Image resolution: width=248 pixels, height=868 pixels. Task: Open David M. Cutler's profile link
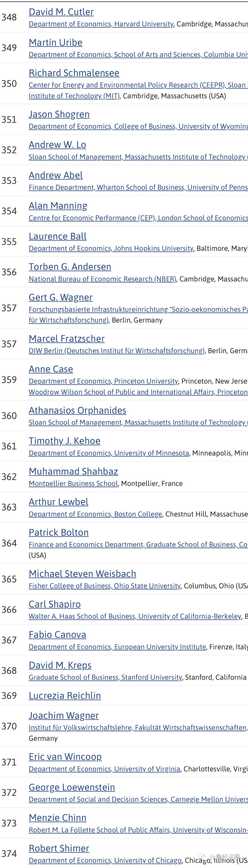click(x=61, y=12)
